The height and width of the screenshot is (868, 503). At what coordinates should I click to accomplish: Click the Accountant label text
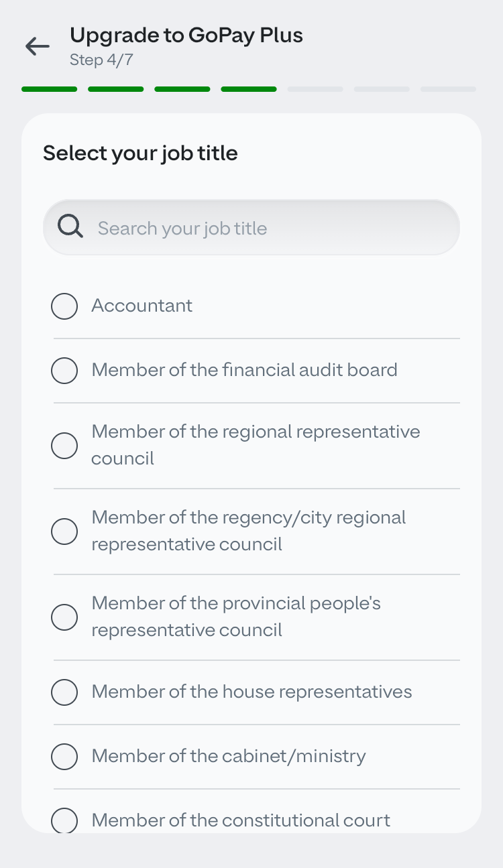(142, 306)
